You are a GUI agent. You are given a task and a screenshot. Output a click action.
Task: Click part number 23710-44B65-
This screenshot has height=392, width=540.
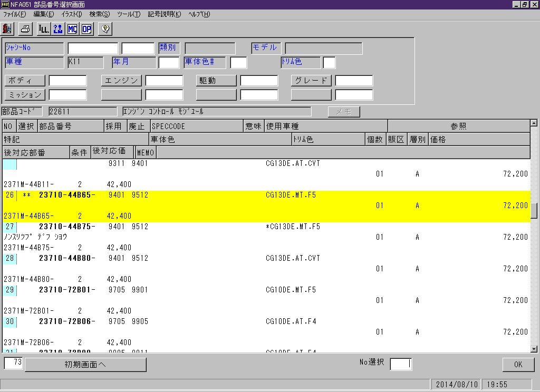click(67, 195)
